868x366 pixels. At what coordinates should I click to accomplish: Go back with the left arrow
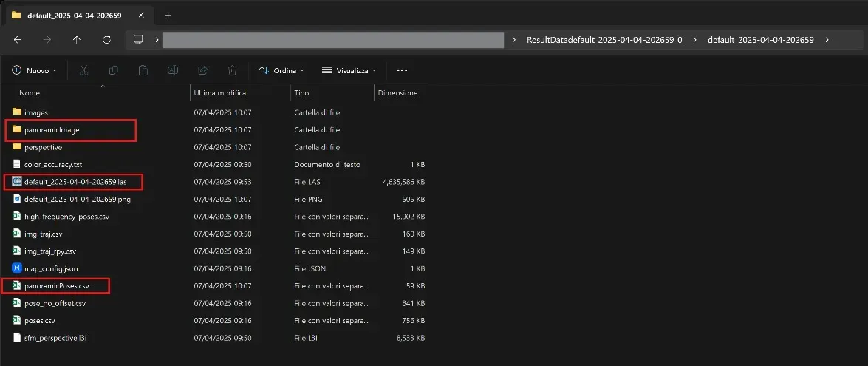pyautogui.click(x=18, y=40)
